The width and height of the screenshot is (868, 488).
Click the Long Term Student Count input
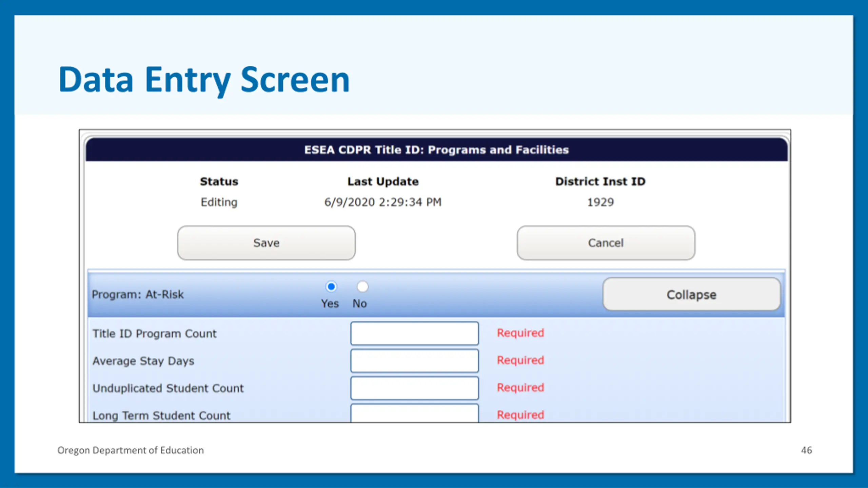pyautogui.click(x=414, y=413)
